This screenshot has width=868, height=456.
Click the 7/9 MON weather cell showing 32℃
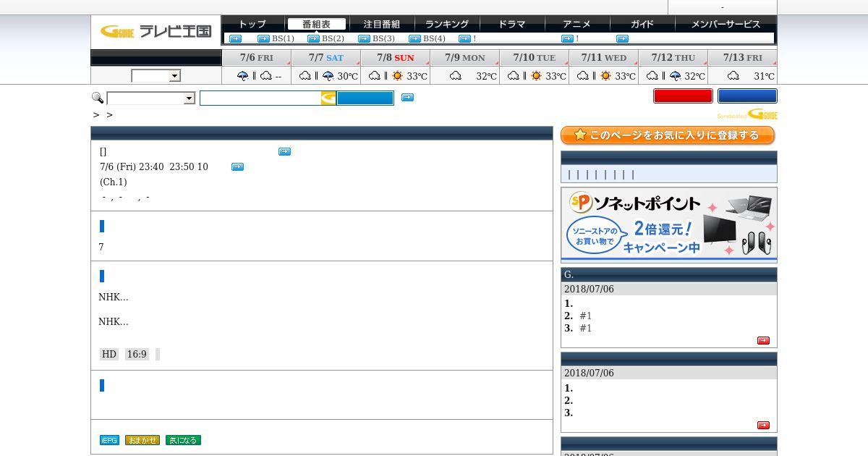click(464, 75)
